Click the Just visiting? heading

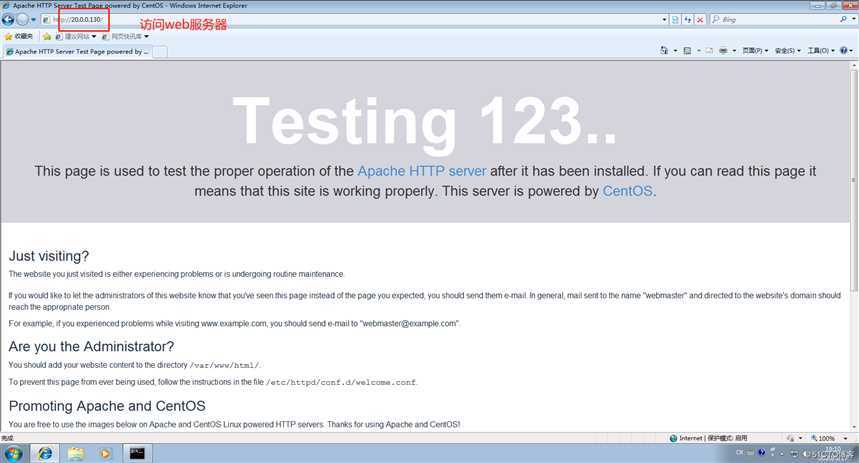point(49,256)
